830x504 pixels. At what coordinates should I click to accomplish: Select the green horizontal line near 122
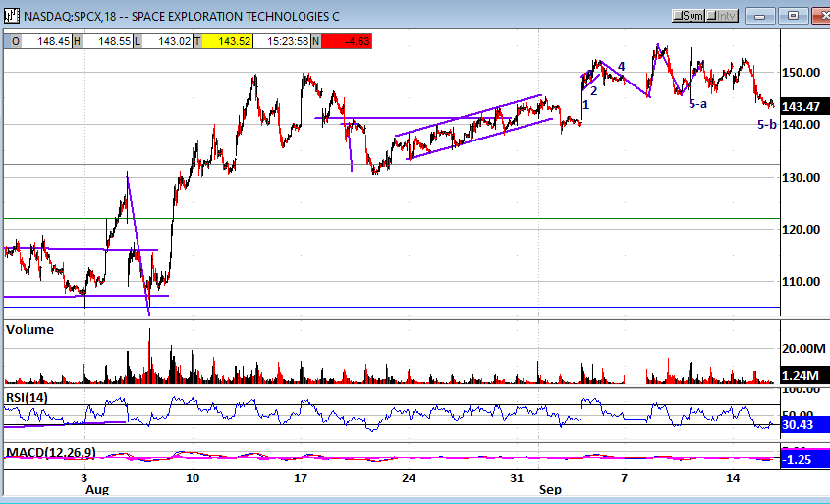pos(392,218)
